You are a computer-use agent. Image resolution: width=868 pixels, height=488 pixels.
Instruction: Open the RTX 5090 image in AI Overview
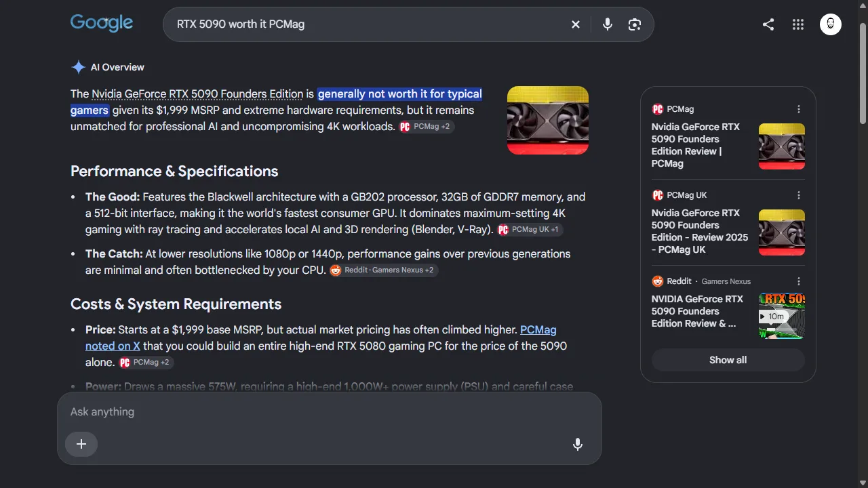[x=548, y=120]
